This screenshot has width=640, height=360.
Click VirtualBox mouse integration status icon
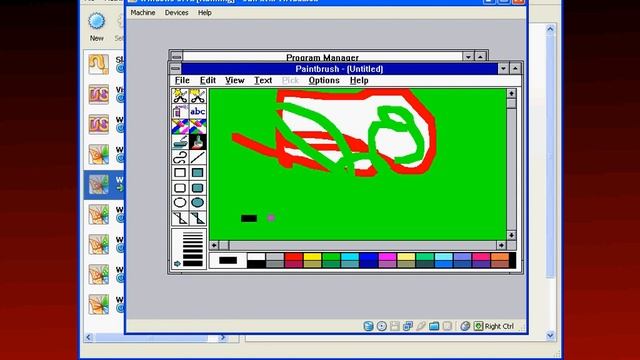[465, 326]
